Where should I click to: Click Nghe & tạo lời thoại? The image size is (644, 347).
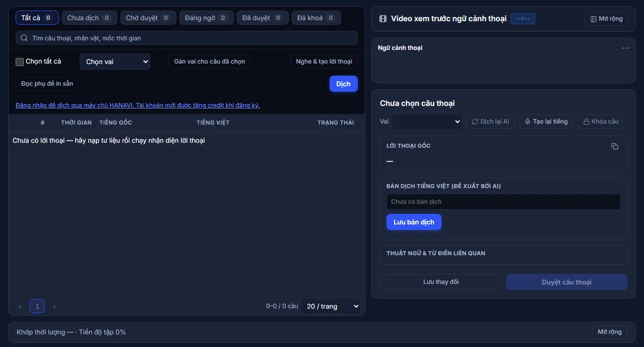click(324, 62)
